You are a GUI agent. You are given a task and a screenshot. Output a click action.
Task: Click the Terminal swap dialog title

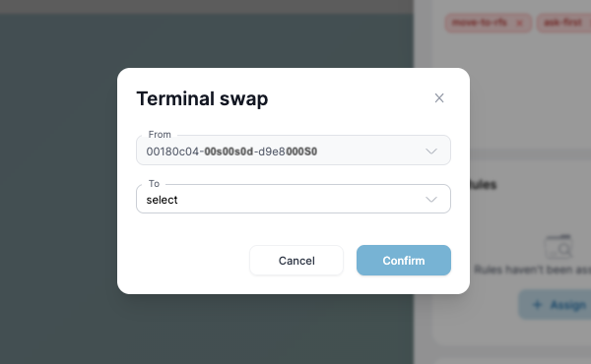coord(202,98)
